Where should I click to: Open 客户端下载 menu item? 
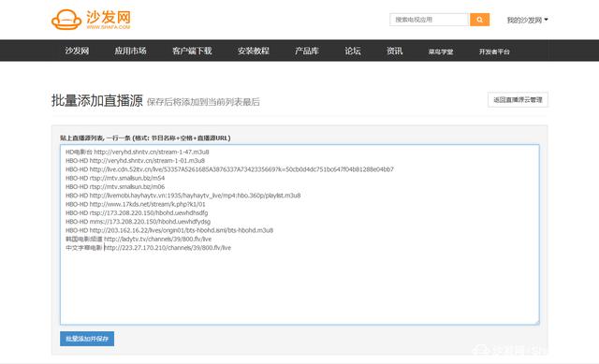pos(192,51)
